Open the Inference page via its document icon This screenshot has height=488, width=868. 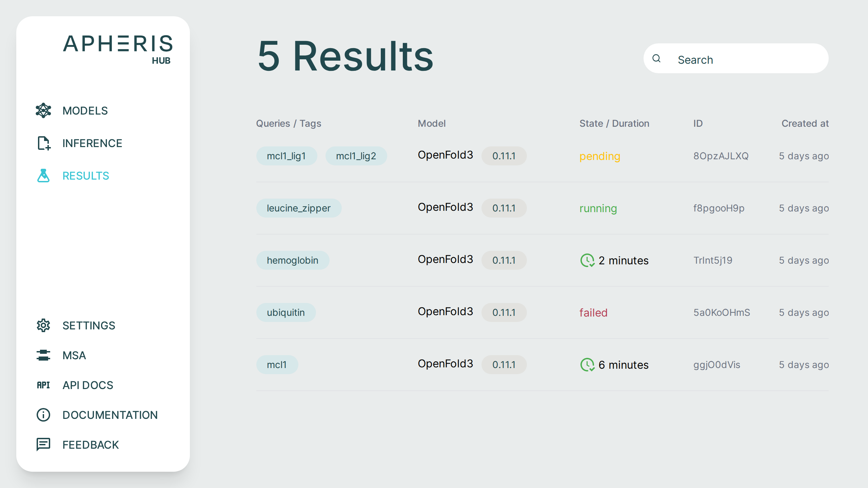(x=43, y=143)
